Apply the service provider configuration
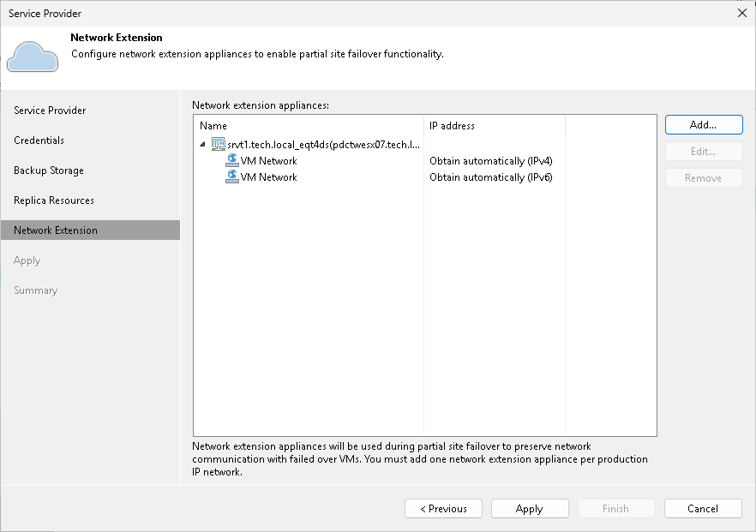The height and width of the screenshot is (532, 756). [x=530, y=508]
